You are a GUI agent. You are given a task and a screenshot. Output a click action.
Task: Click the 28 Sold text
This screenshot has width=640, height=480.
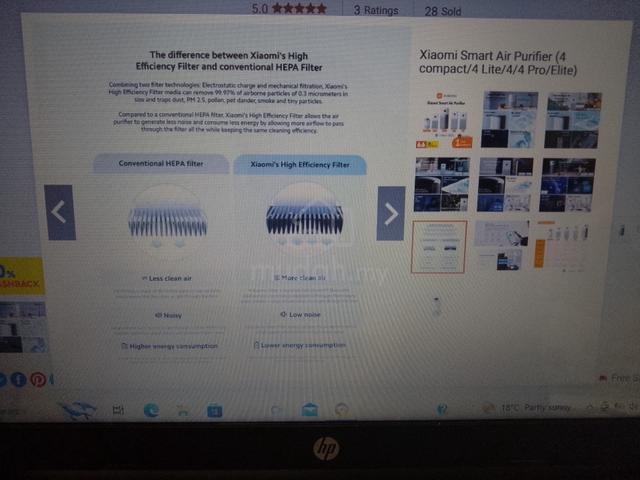pos(443,11)
